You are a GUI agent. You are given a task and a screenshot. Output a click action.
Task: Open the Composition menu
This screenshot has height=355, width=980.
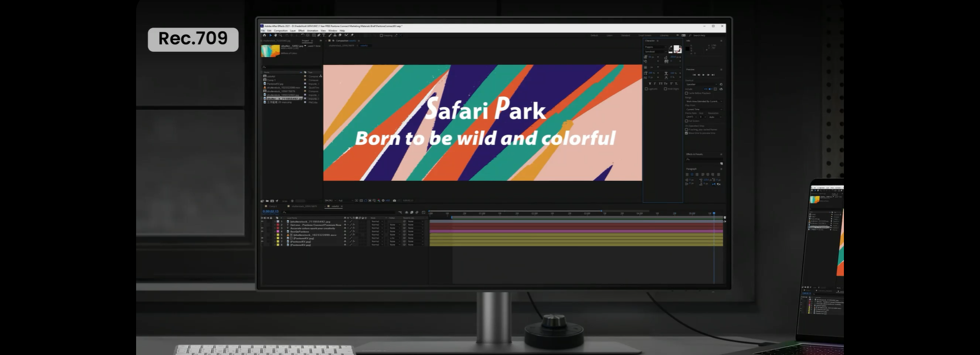pyautogui.click(x=280, y=30)
